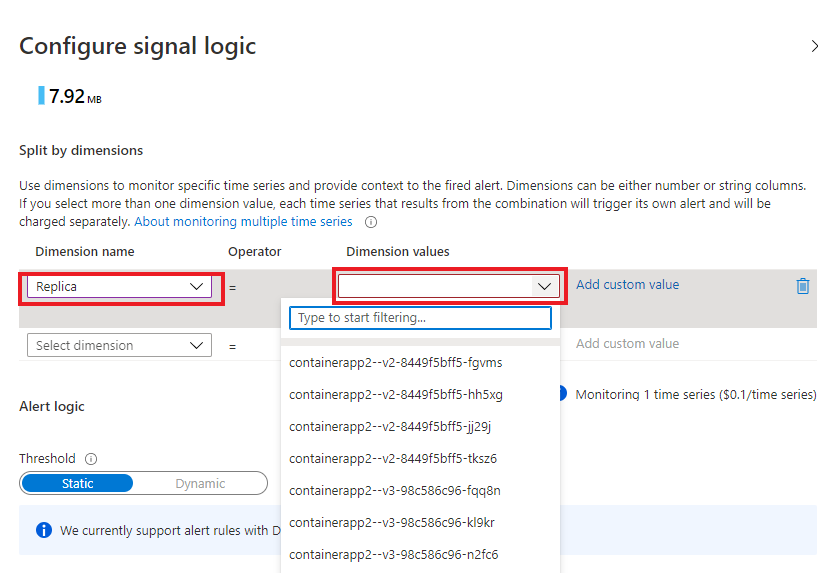Open the Select dimension dropdown
Image resolution: width=834 pixels, height=573 pixels.
click(x=120, y=345)
